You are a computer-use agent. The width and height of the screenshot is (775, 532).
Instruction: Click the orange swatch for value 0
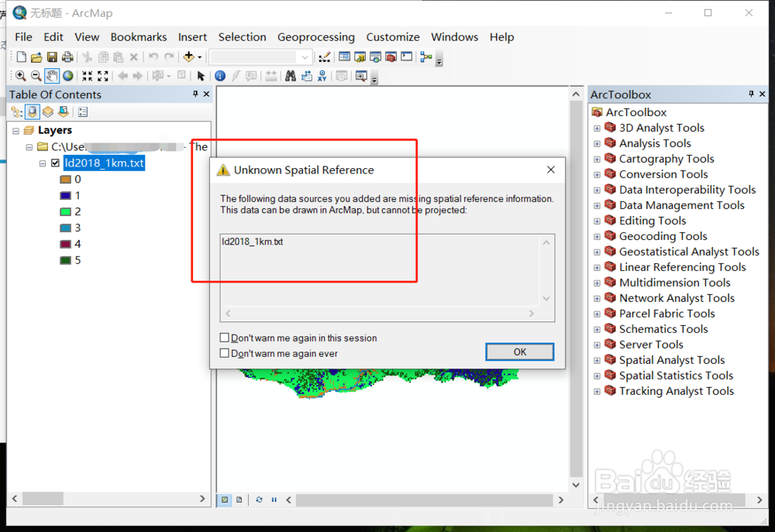coord(65,180)
